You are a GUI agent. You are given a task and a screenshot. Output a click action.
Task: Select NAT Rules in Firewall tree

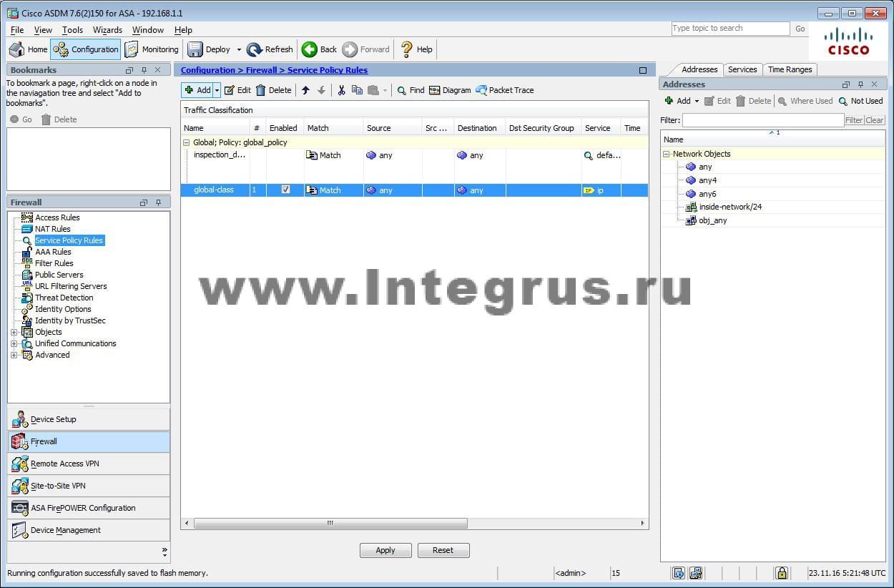(53, 229)
